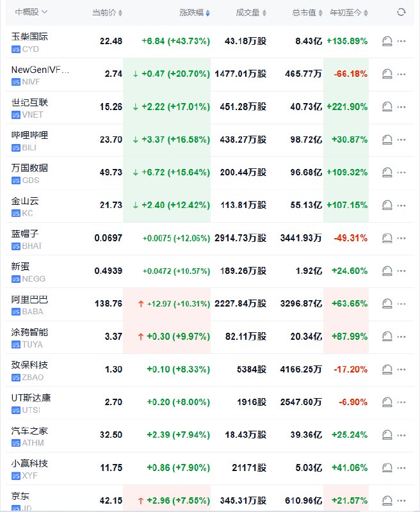Set alert bell for 世纪互联 VNET
This screenshot has width=420, height=512.
click(387, 107)
